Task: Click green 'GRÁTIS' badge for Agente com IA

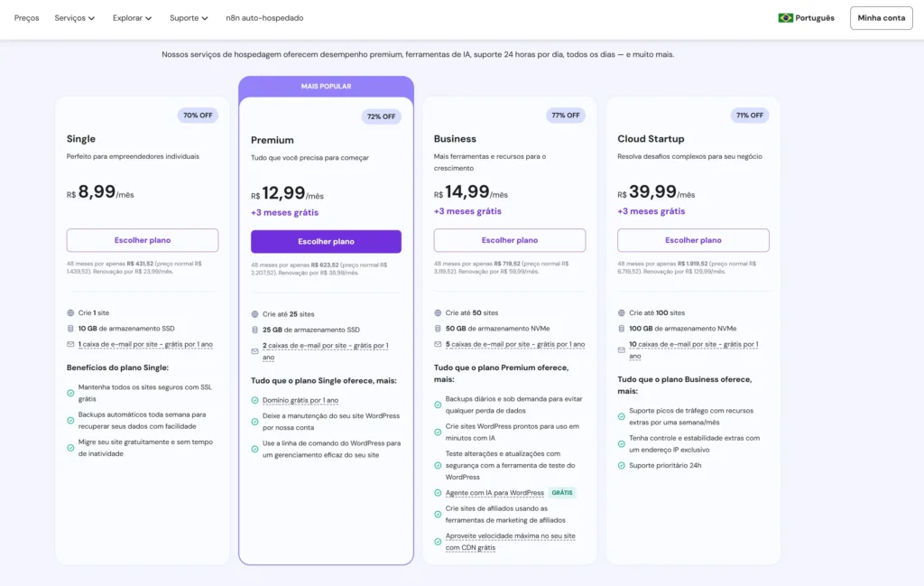Action: pos(562,493)
